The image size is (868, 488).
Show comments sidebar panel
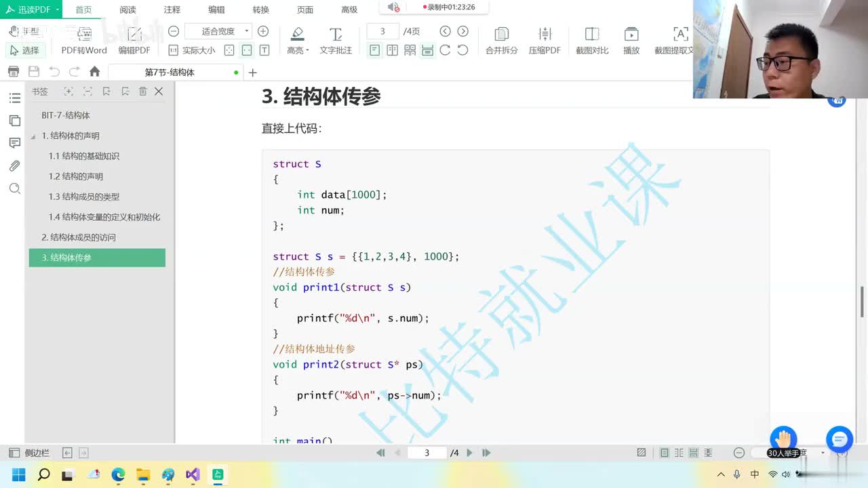point(14,143)
